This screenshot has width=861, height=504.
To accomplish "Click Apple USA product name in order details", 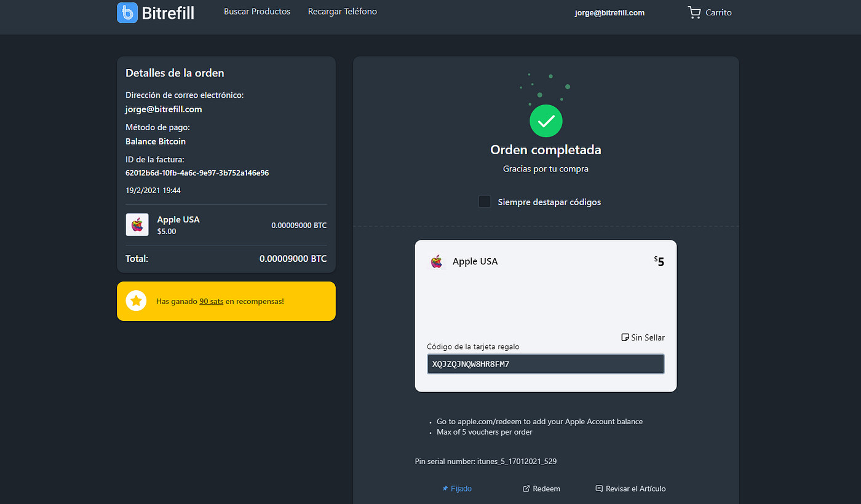I will click(x=178, y=219).
